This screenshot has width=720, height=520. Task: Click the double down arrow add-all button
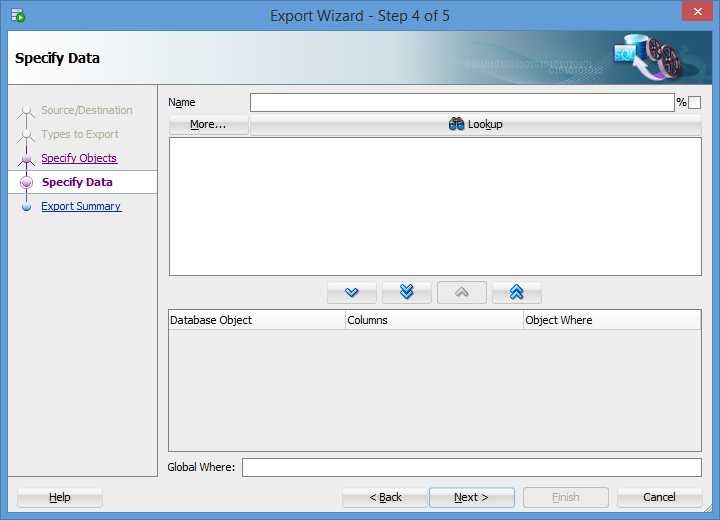pos(406,292)
